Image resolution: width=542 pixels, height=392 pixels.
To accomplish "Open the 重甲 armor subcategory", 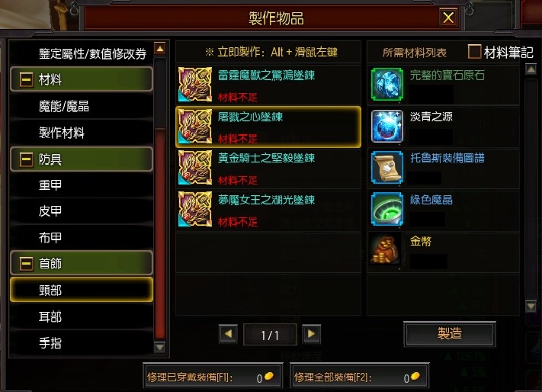I will (x=82, y=185).
